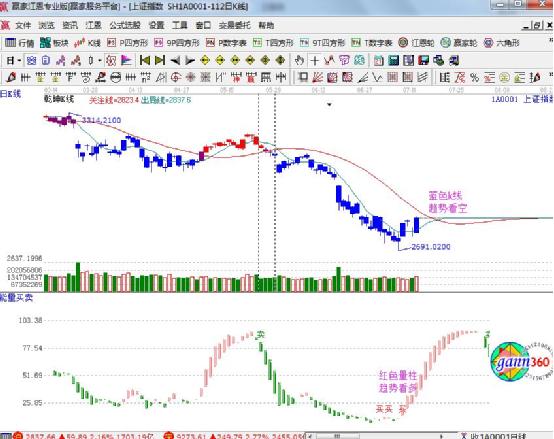Screen dimensions: 554x439
Task: Jump to first bar with skip-start arrow
Action: pos(145,61)
